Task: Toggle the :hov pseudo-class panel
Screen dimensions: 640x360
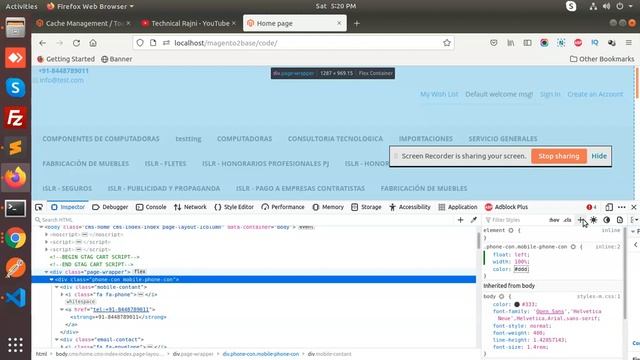Action: coord(554,220)
